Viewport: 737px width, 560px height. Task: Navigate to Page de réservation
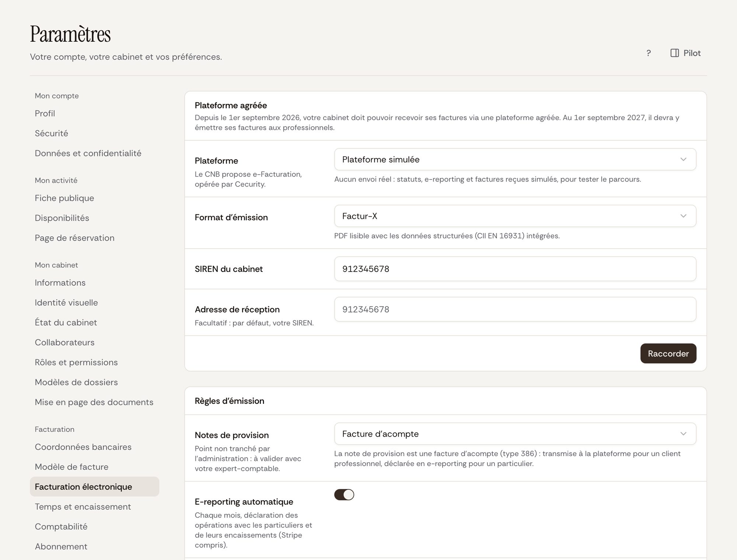[94, 238]
